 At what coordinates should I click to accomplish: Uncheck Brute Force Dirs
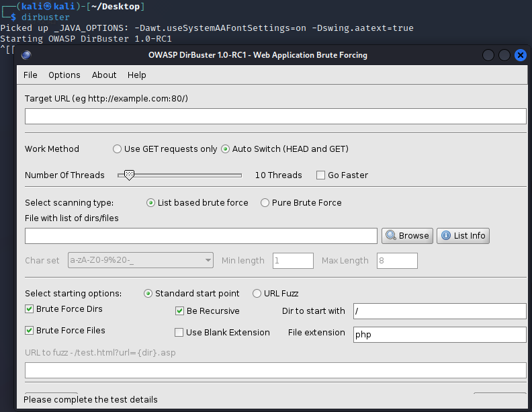click(29, 309)
